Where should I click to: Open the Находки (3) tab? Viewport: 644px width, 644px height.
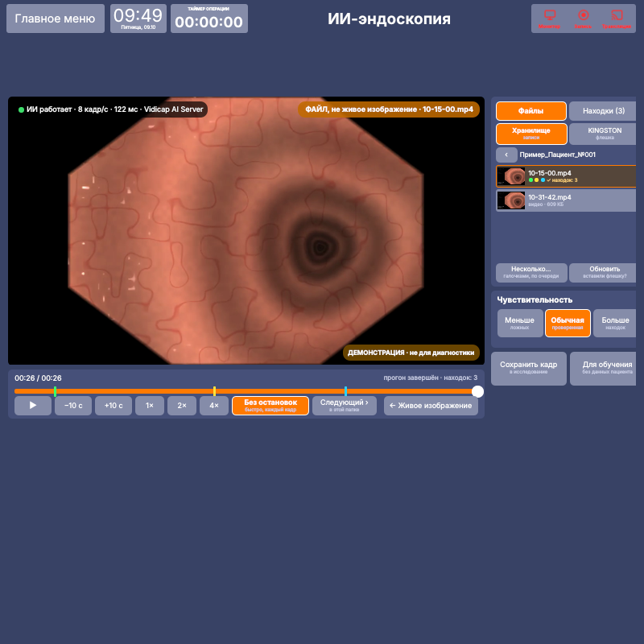(603, 111)
